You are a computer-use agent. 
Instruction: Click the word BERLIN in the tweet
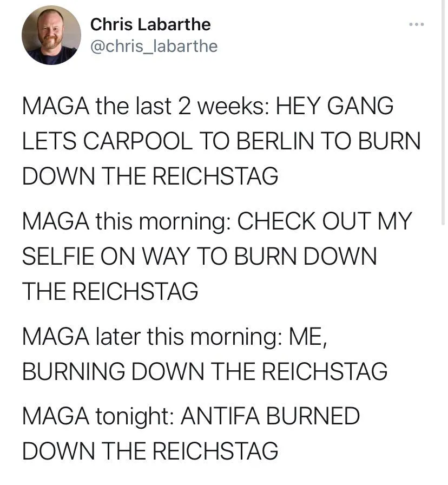pyautogui.click(x=287, y=141)
